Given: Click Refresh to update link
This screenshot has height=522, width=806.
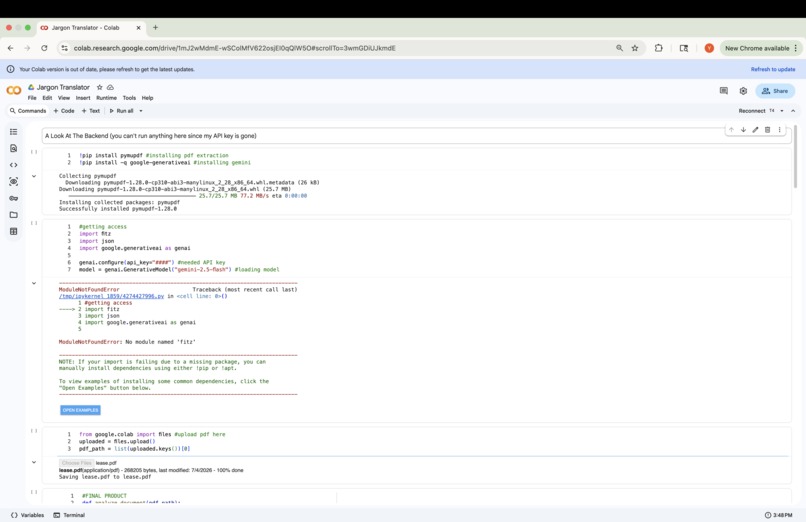Looking at the screenshot, I should (773, 69).
